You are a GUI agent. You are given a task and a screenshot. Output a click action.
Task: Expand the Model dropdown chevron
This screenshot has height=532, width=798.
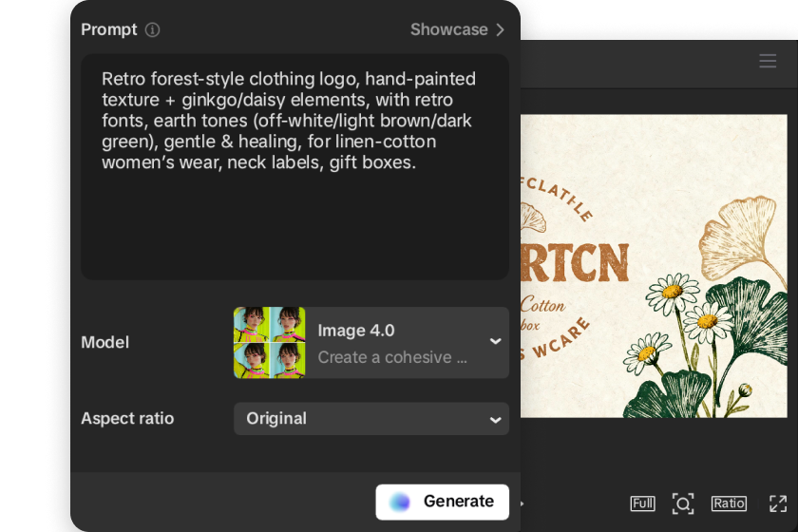495,342
